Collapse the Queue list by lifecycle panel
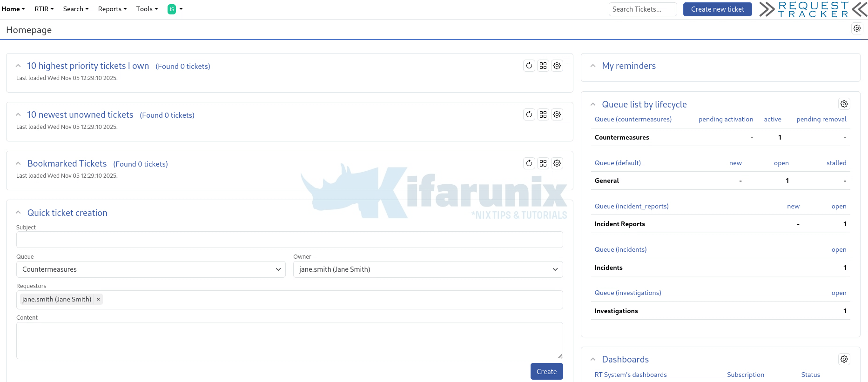868x382 pixels. (x=593, y=105)
